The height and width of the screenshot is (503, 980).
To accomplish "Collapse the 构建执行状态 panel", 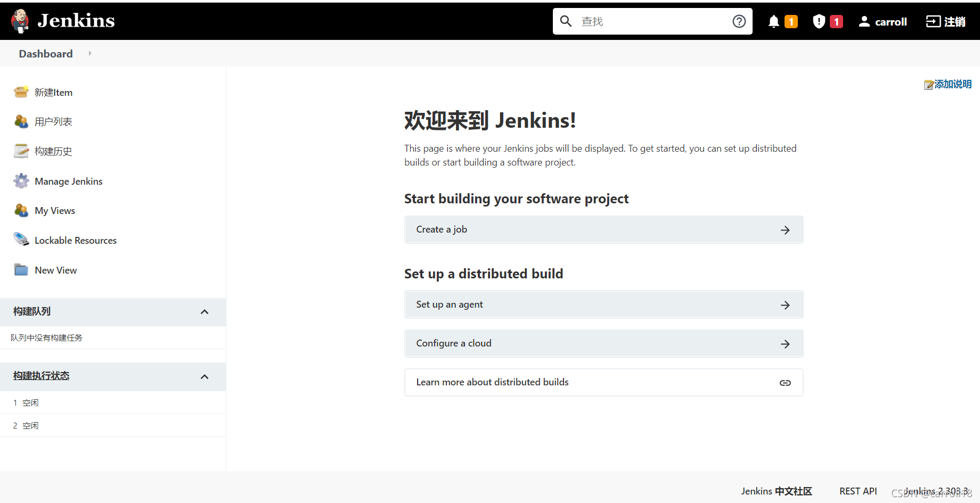I will coord(205,377).
